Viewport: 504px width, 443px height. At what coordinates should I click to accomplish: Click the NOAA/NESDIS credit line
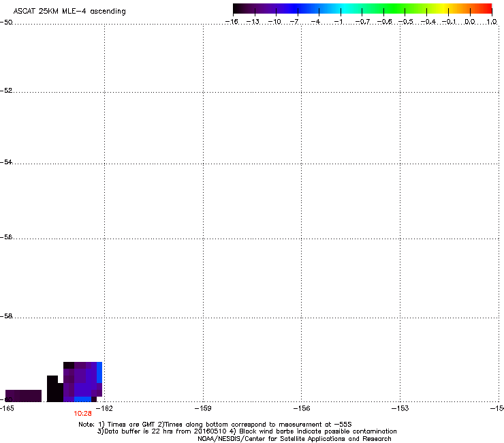[x=294, y=439]
